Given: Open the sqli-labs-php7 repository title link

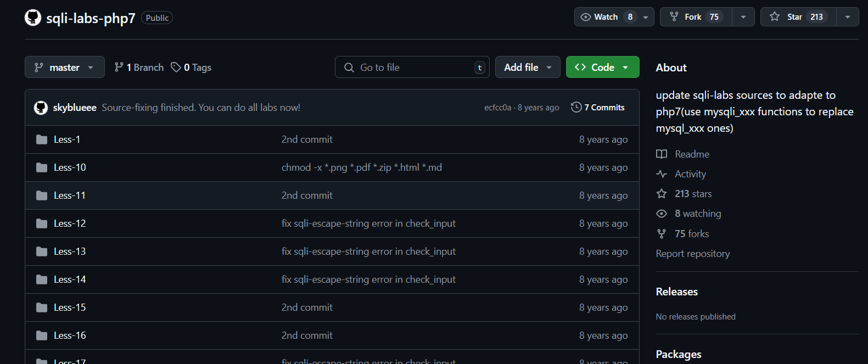Looking at the screenshot, I should (91, 18).
